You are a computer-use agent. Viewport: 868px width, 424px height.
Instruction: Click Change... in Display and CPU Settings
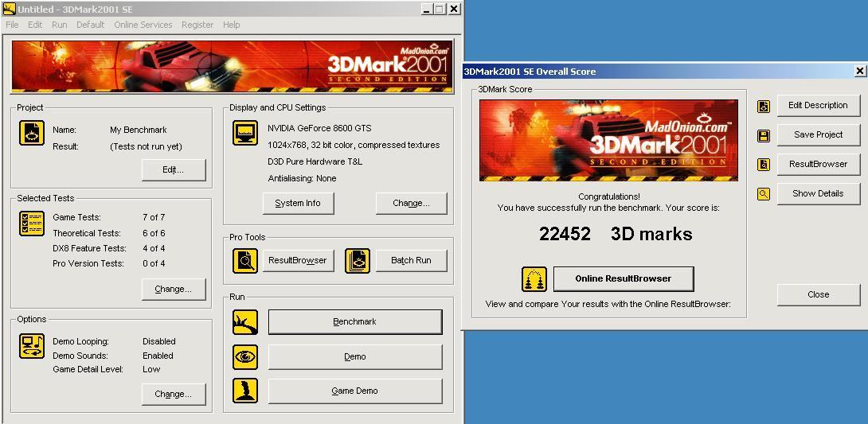411,204
